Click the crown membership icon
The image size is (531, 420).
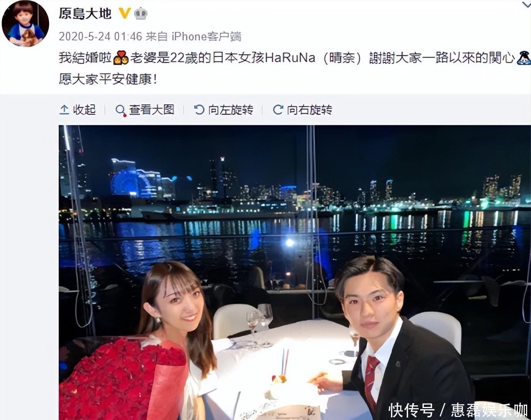tap(141, 13)
